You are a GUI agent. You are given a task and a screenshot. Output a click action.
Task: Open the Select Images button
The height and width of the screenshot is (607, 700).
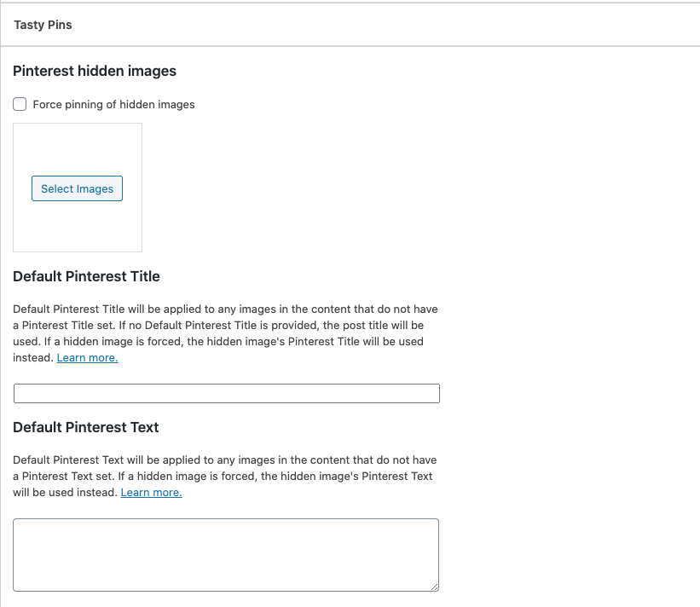(77, 188)
